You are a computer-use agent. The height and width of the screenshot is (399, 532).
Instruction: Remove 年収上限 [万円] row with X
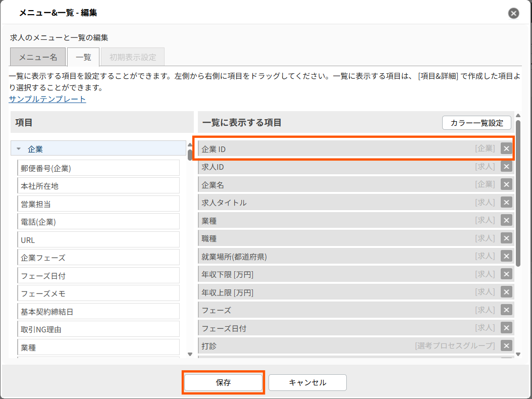[506, 292]
